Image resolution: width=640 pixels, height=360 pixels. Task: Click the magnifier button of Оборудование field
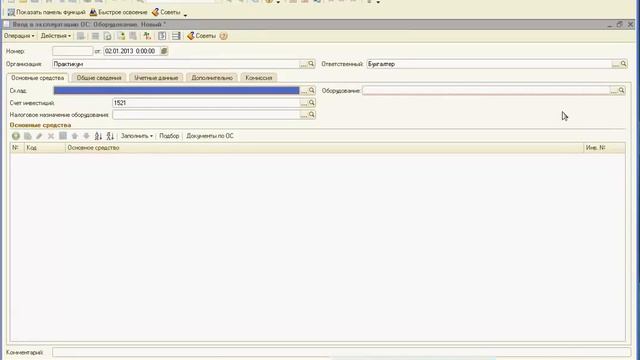point(621,91)
